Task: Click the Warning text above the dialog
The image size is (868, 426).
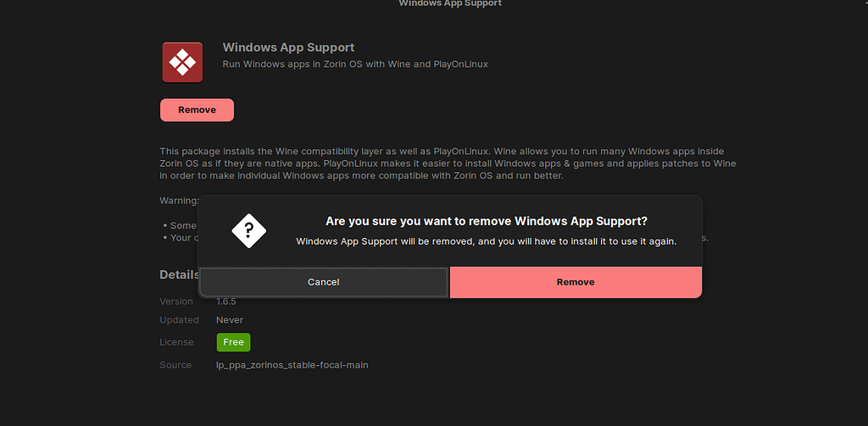Action: (179, 201)
